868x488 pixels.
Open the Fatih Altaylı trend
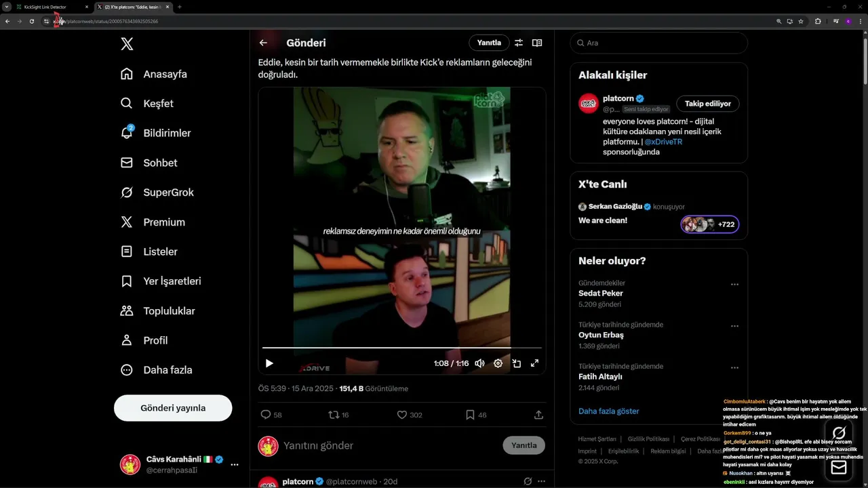[x=600, y=377]
